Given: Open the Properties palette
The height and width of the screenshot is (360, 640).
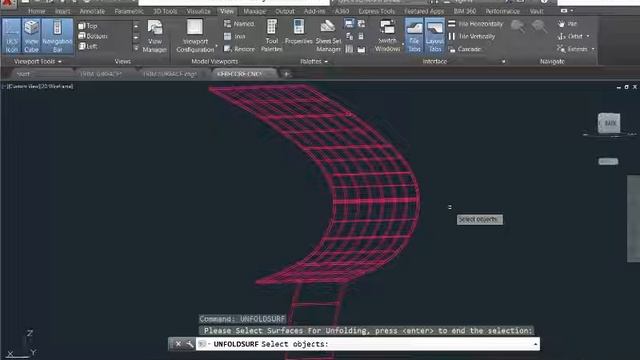Looking at the screenshot, I should 298,33.
